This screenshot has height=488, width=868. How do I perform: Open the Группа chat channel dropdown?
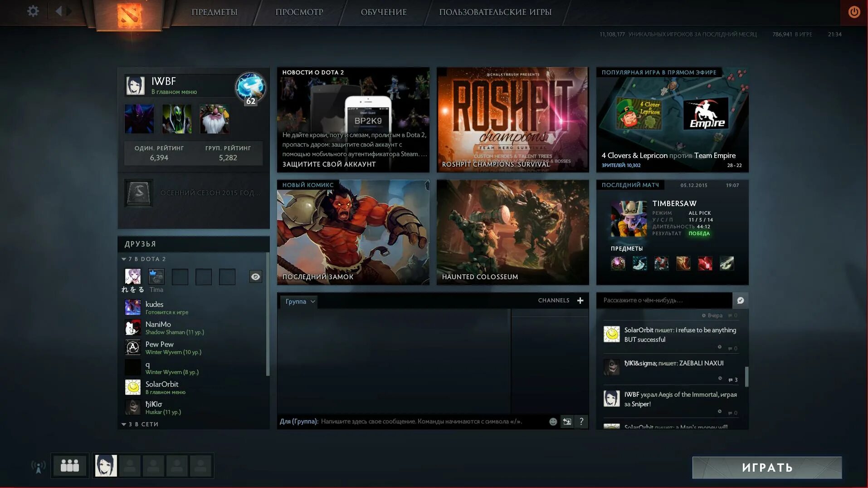(x=299, y=301)
